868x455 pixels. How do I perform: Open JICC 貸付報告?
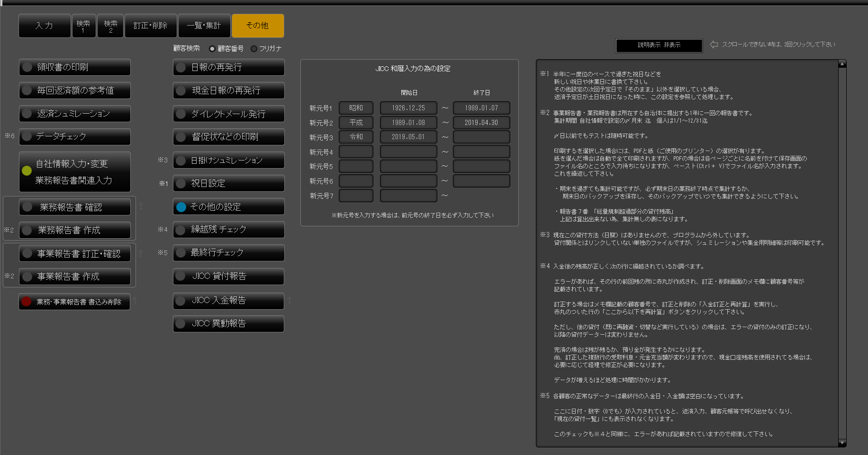click(229, 277)
